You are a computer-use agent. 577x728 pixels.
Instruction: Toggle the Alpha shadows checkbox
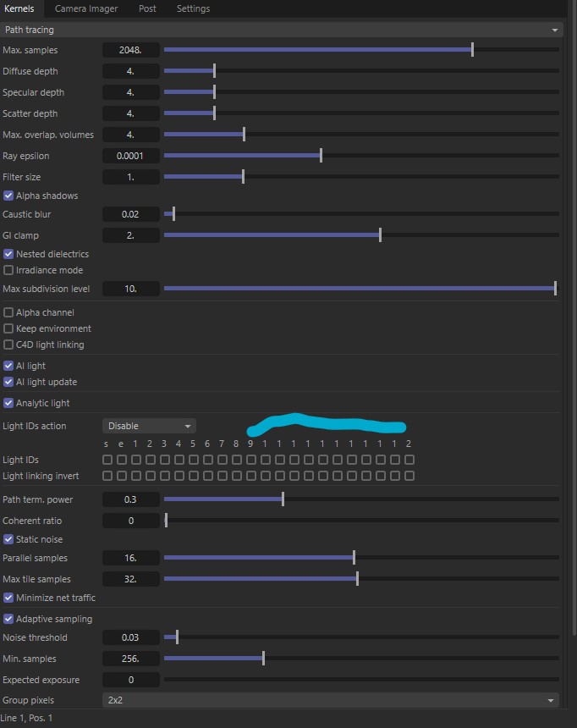[x=8, y=196]
